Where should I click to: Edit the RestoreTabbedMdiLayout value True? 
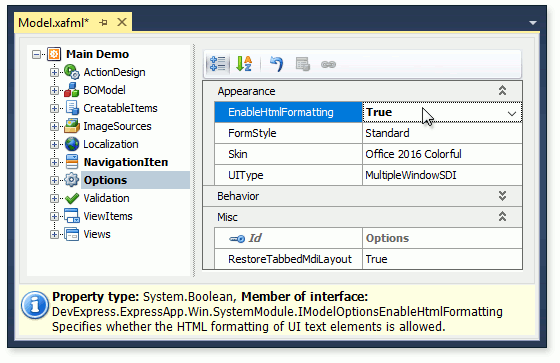tap(442, 259)
